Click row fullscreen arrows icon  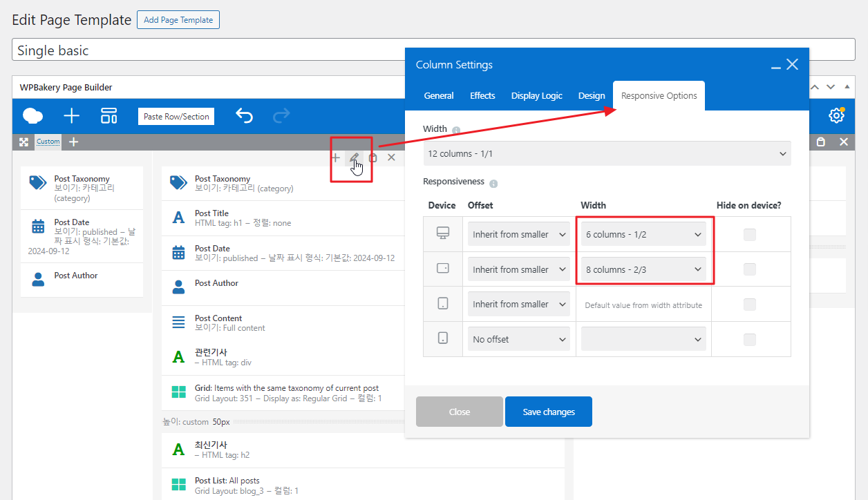(x=24, y=142)
